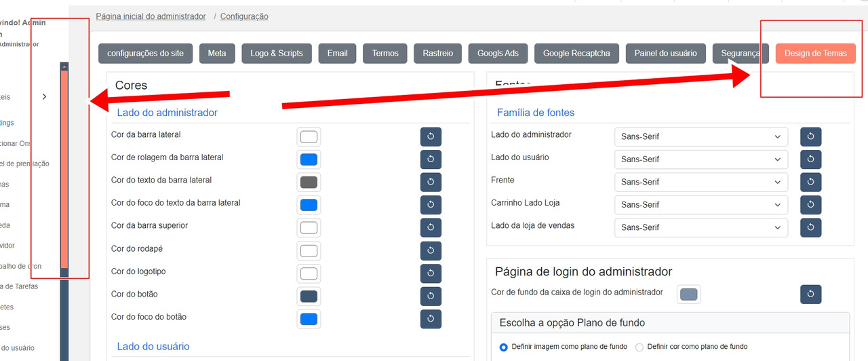Image resolution: width=868 pixels, height=361 pixels.
Task: Open configurações do site button
Action: click(x=145, y=54)
